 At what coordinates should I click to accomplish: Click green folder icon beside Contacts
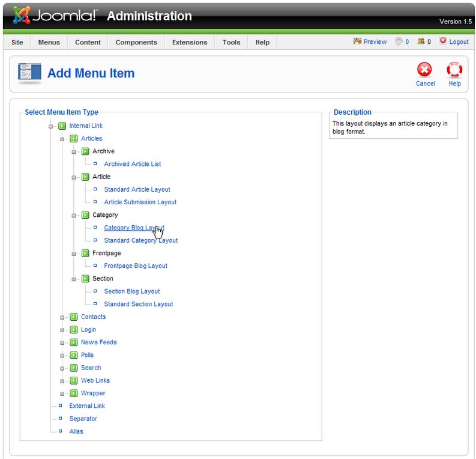point(74,317)
